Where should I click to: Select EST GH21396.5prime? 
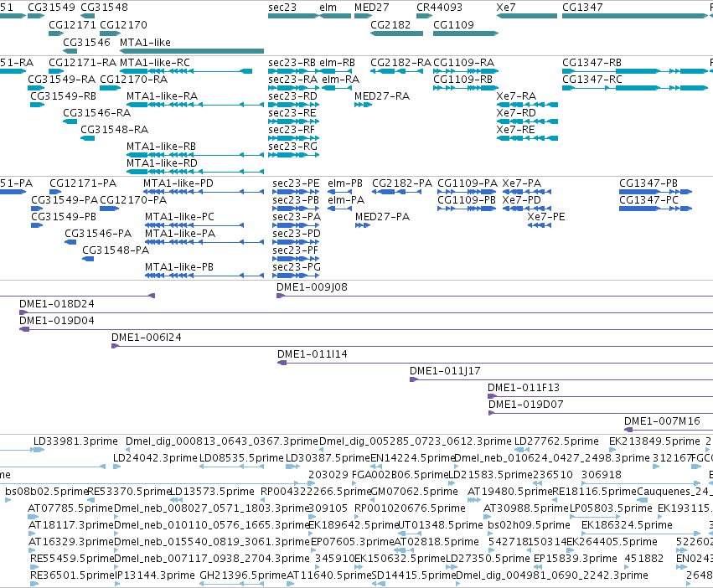coord(231,584)
